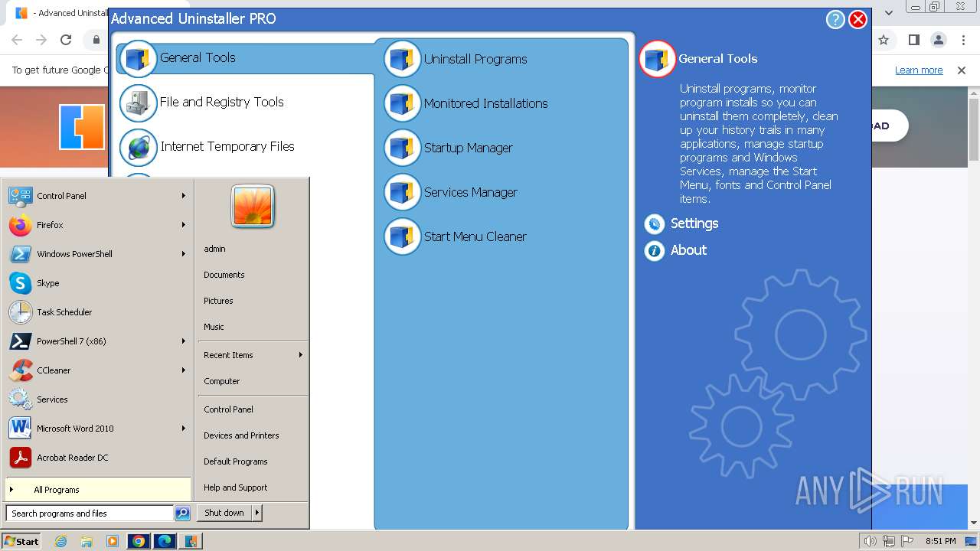
Task: Click the Firefox icon in Start menu
Action: coord(21,225)
